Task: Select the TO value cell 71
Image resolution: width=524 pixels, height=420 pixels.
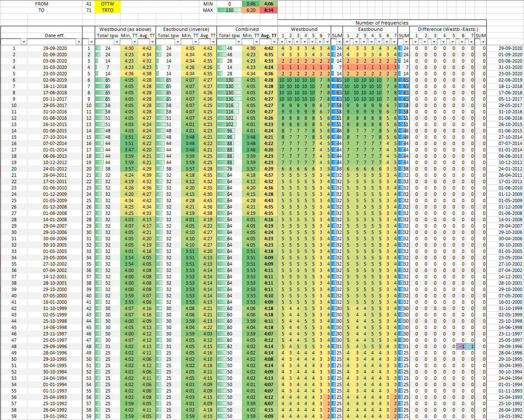Action: coord(88,10)
